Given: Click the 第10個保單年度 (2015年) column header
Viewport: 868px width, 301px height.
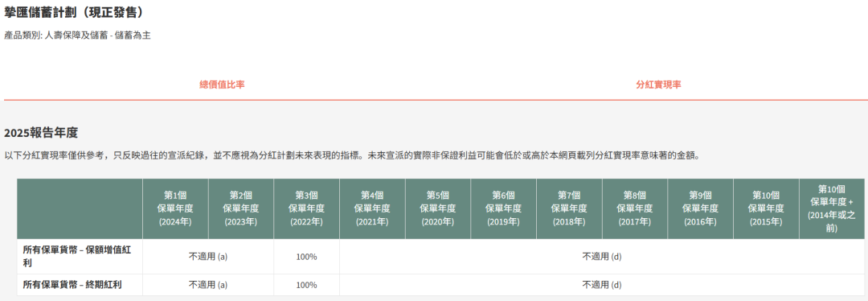Looking at the screenshot, I should [766, 208].
